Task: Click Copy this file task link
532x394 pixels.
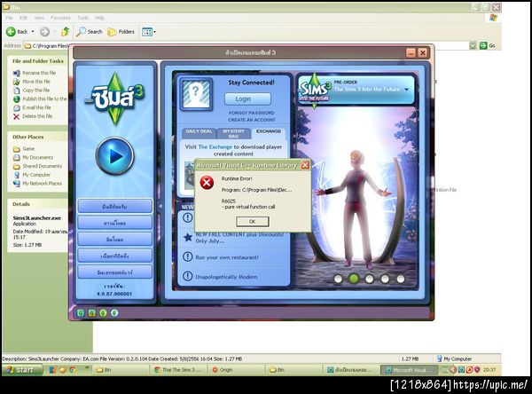Action: point(36,91)
